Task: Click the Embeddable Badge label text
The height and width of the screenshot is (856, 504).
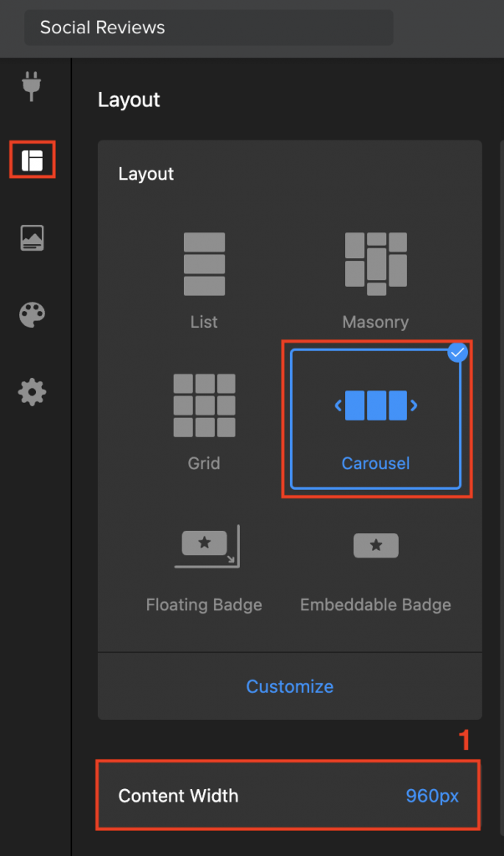Action: pyautogui.click(x=375, y=605)
